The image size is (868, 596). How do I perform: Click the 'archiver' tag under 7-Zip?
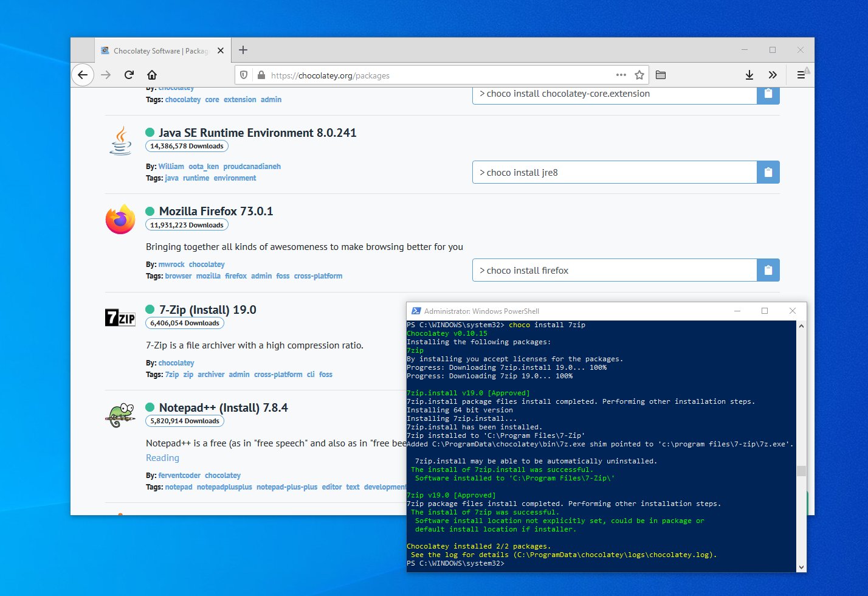pos(211,374)
